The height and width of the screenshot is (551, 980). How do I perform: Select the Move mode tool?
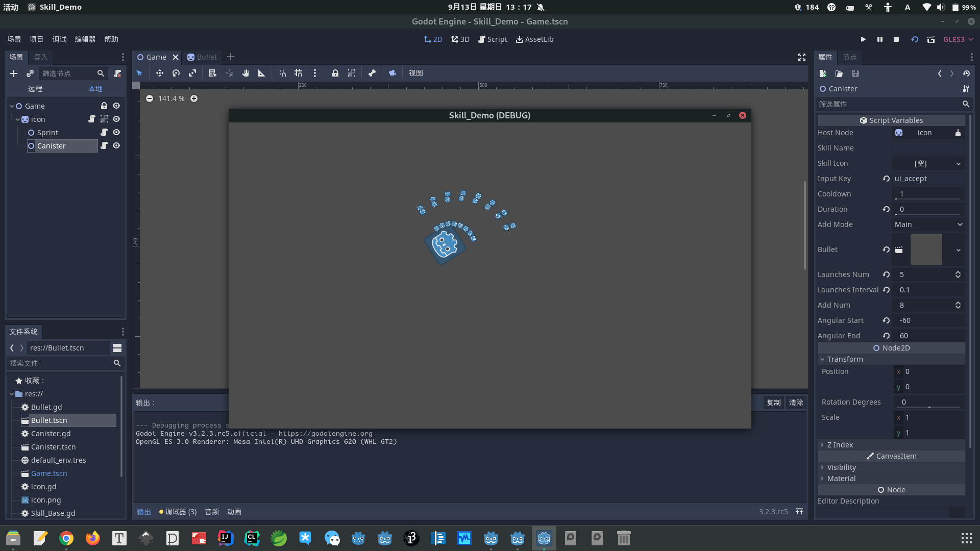click(160, 73)
